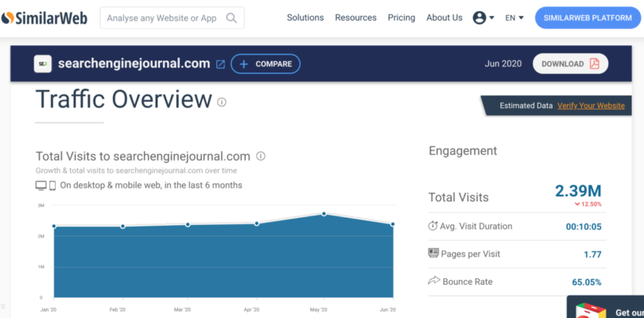Image resolution: width=644 pixels, height=318 pixels.
Task: Click the Avg. Visit Duration clock icon
Action: click(x=433, y=226)
